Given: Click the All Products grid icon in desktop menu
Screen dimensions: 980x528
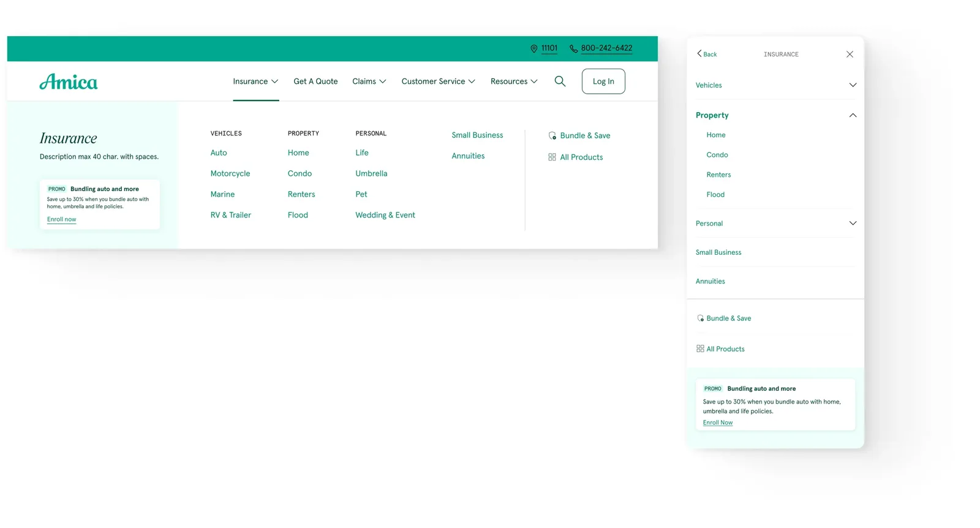Looking at the screenshot, I should click(552, 157).
